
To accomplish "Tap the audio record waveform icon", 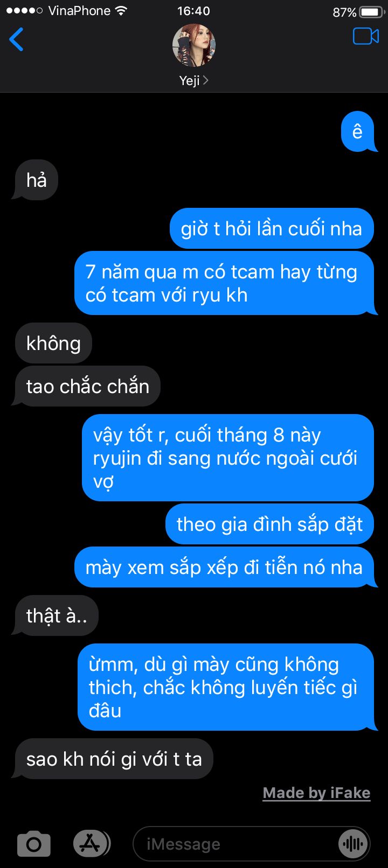I will (353, 844).
